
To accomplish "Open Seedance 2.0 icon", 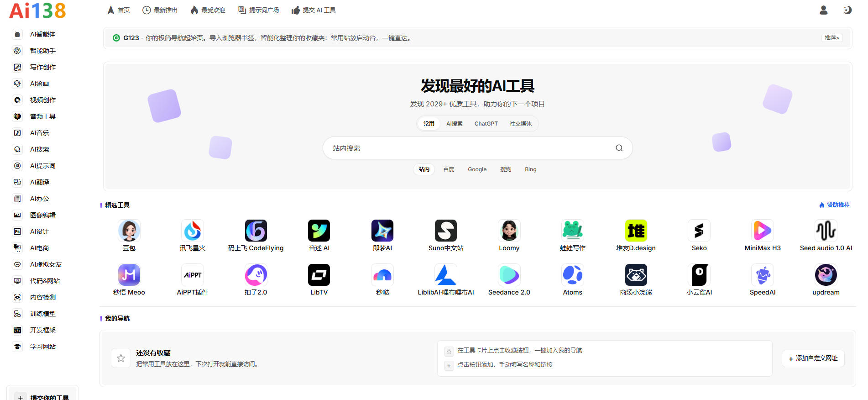I will [x=509, y=275].
